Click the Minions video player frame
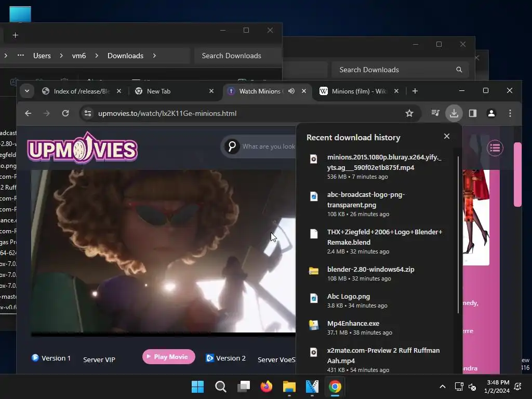The height and width of the screenshot is (399, 532). [163, 253]
